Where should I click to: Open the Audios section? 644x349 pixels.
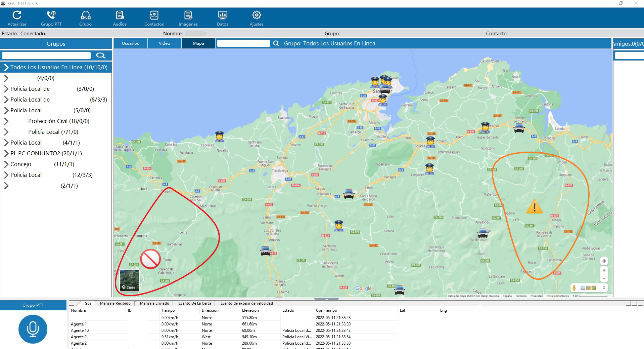120,15
